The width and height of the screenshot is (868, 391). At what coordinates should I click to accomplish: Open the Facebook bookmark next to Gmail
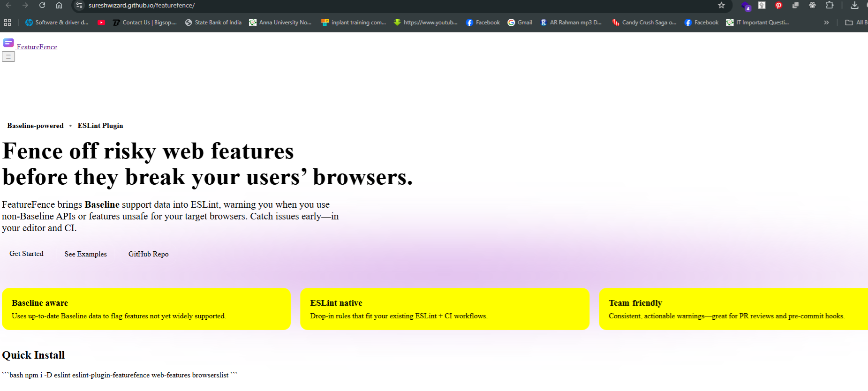pyautogui.click(x=483, y=23)
